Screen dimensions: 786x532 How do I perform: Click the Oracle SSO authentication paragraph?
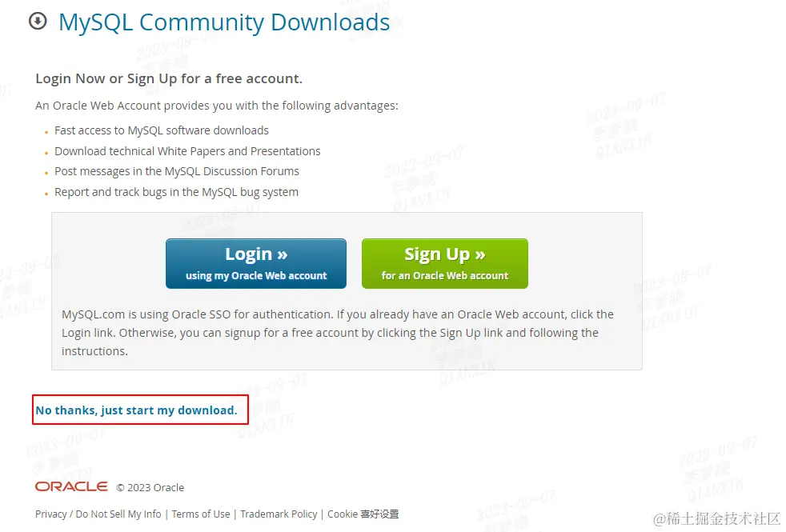point(337,333)
